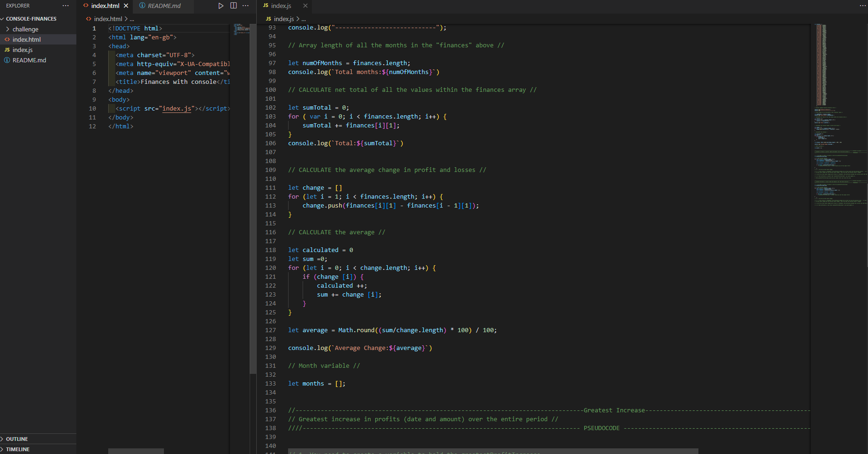868x454 pixels.
Task: Click the JS icon beside index.js in Explorer
Action: [8, 50]
